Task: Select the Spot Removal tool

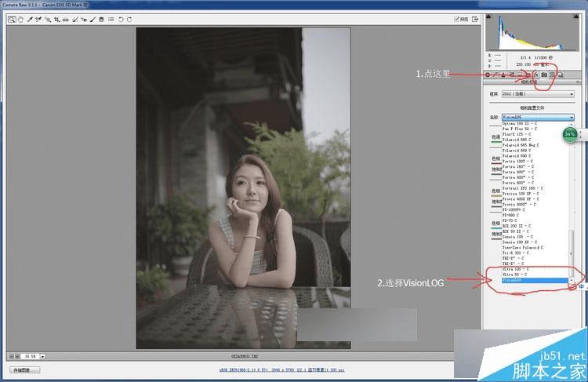Action: pos(75,20)
